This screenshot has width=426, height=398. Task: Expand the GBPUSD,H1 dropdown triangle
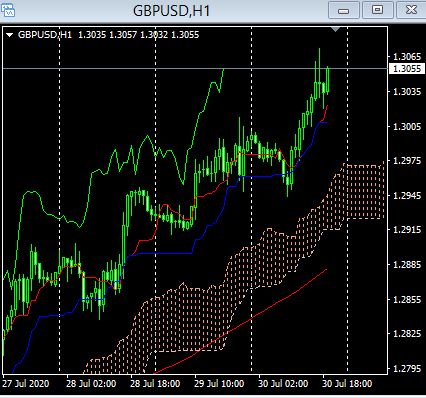point(10,35)
